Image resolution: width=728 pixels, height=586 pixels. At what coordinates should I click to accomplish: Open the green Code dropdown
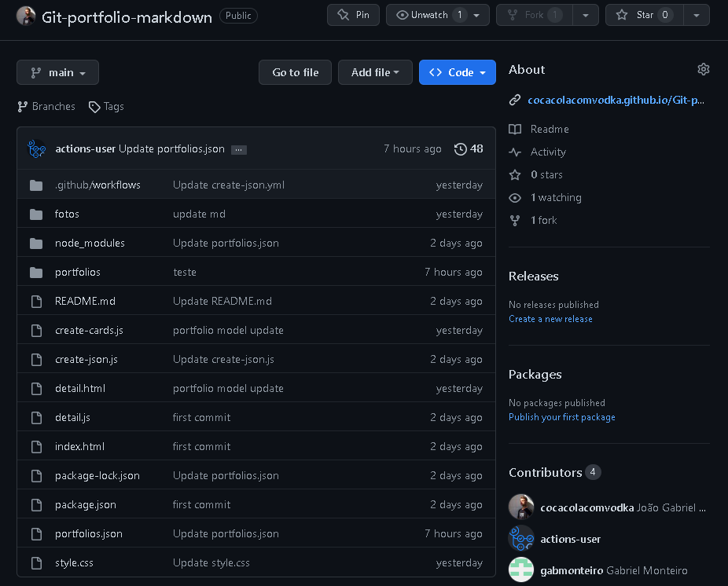point(458,72)
